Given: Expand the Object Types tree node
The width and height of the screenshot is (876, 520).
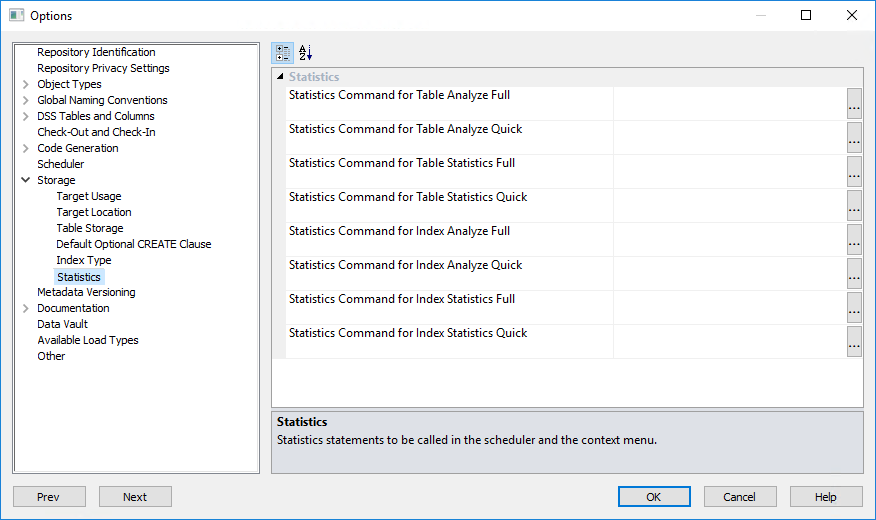Looking at the screenshot, I should click(25, 84).
